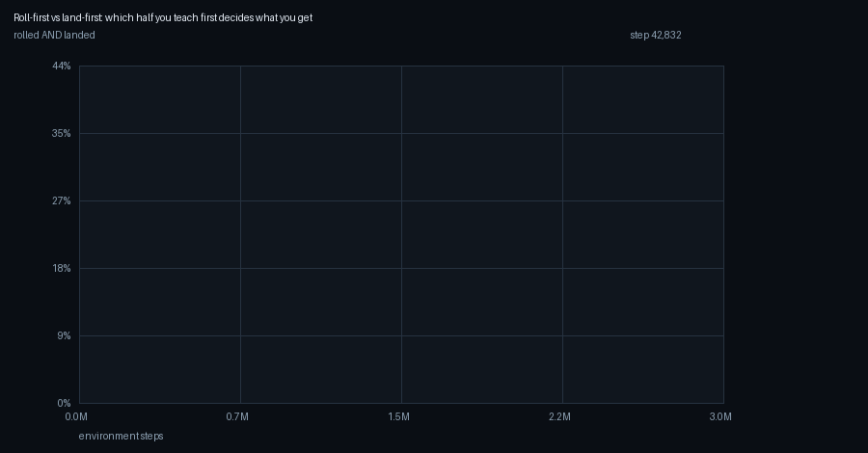This screenshot has width=868, height=453.
Task: Click the 2.2M x-axis tick label
Action: (559, 416)
